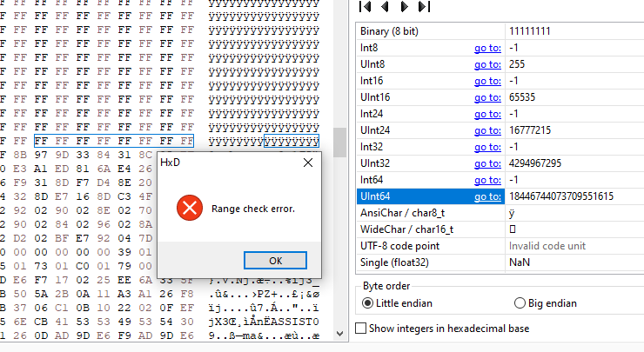Click the UInt32 value 4294967295
The width and height of the screenshot is (644, 352).
point(534,163)
